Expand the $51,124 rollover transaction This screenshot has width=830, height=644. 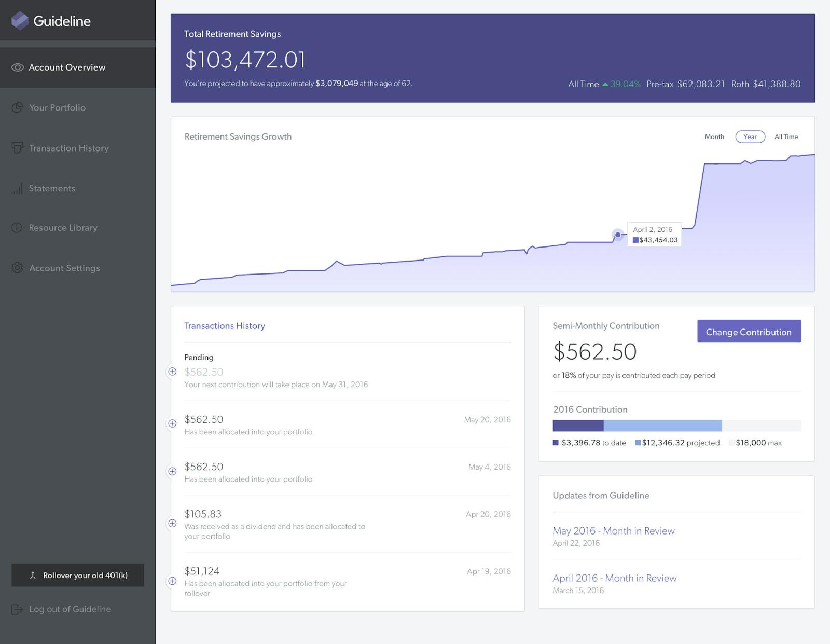(172, 581)
